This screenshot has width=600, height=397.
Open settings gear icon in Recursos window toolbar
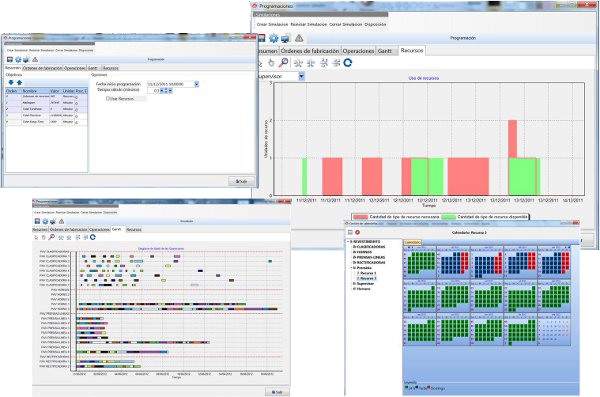(x=274, y=38)
